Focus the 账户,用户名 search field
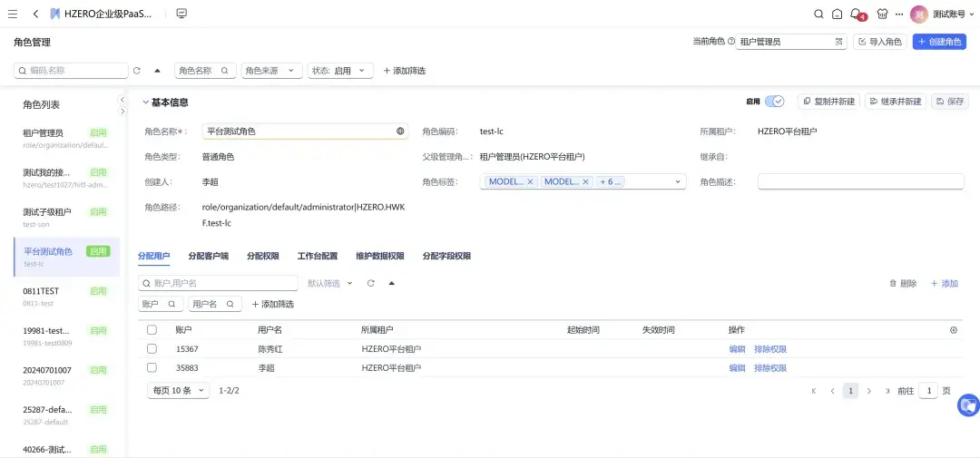This screenshot has width=980, height=458. 218,283
